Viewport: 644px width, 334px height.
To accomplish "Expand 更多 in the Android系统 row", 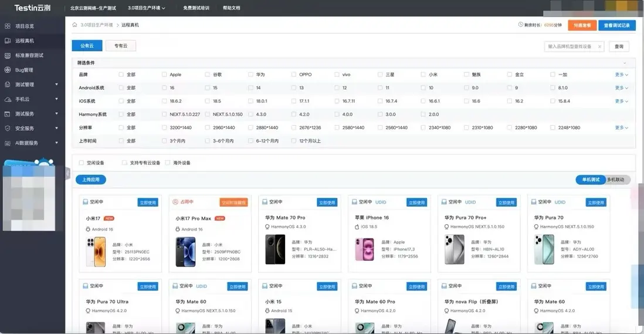I will 621,87.
